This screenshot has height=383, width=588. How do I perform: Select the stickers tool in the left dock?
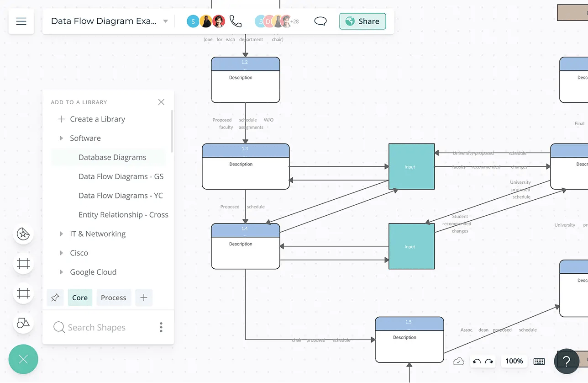tap(23, 234)
